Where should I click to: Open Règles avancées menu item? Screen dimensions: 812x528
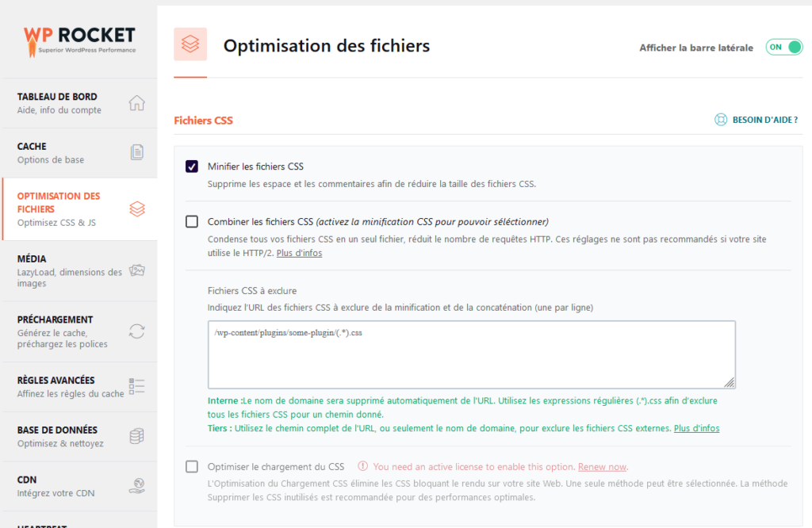[x=80, y=387]
